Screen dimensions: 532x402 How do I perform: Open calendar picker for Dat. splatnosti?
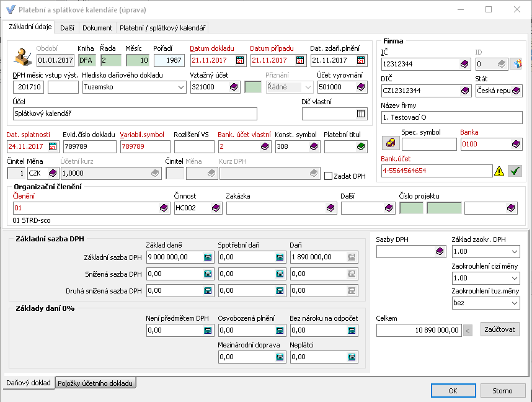pos(53,146)
